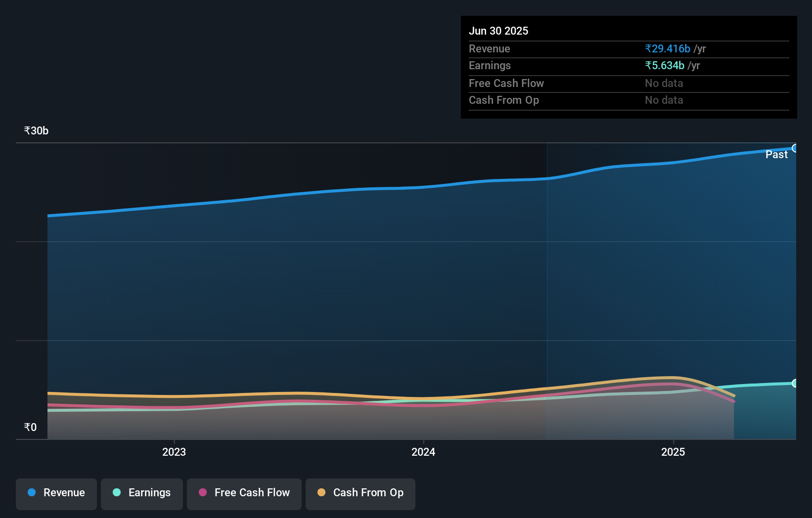
Task: Toggle the Free Cash Flow legend button
Action: pyautogui.click(x=244, y=494)
